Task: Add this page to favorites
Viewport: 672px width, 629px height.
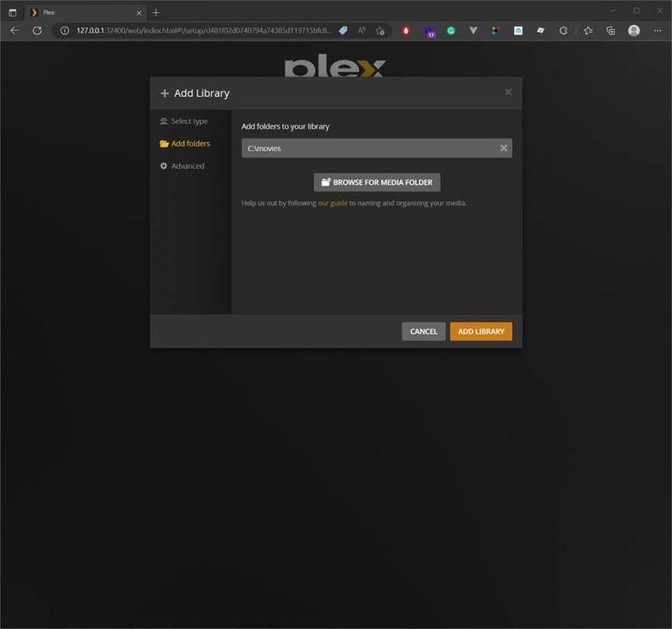Action: tap(380, 30)
